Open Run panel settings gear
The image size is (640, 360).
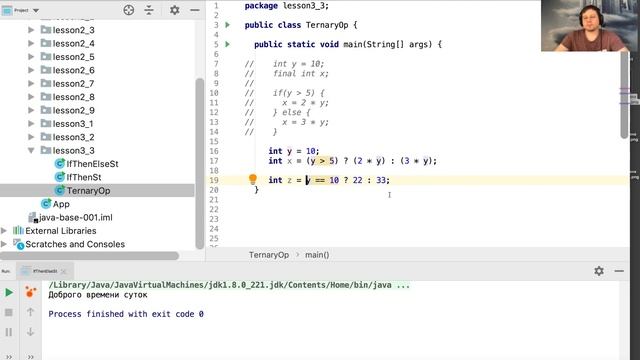[x=599, y=271]
